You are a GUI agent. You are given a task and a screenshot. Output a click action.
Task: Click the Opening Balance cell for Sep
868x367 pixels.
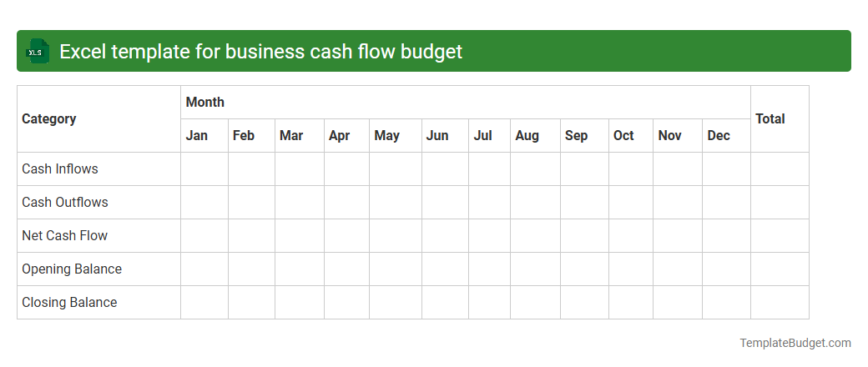[x=584, y=269]
